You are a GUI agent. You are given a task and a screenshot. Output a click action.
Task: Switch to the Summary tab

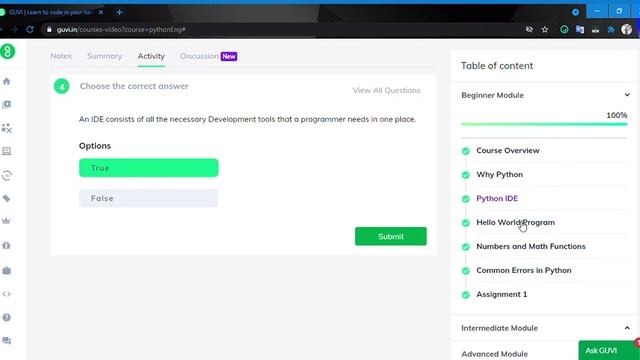click(104, 56)
